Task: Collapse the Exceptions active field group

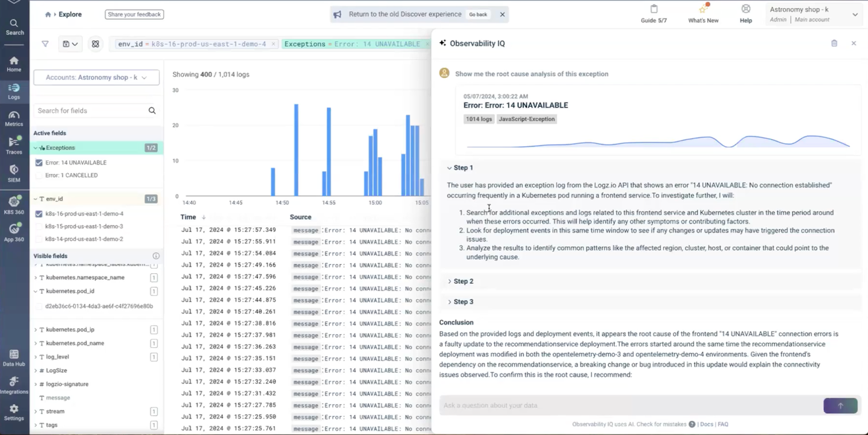Action: 35,147
